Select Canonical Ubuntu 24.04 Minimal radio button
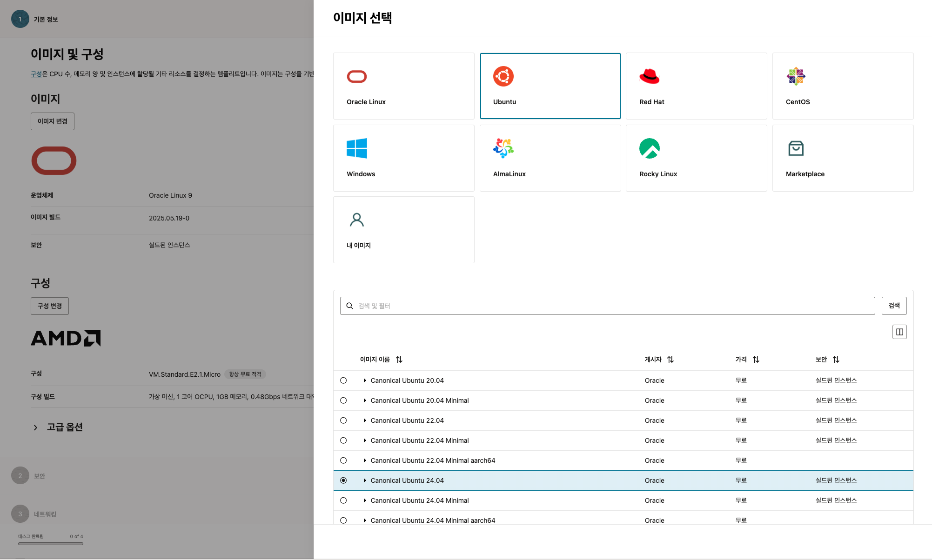932x560 pixels. pyautogui.click(x=343, y=500)
